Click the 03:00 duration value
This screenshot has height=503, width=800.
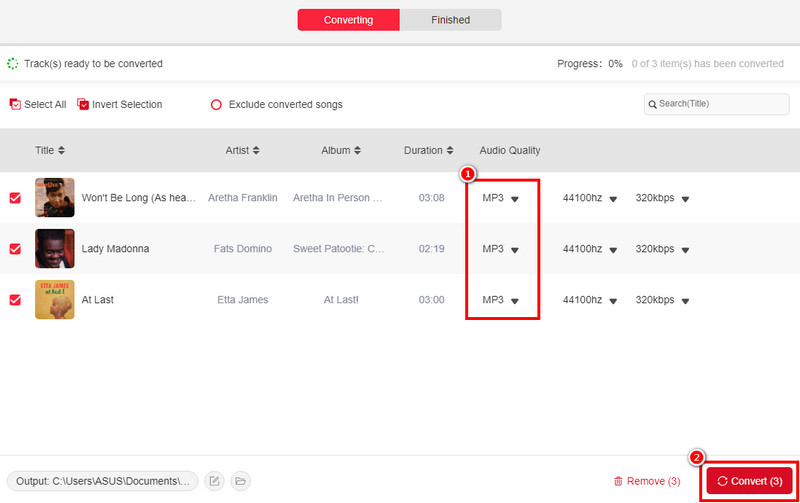432,299
